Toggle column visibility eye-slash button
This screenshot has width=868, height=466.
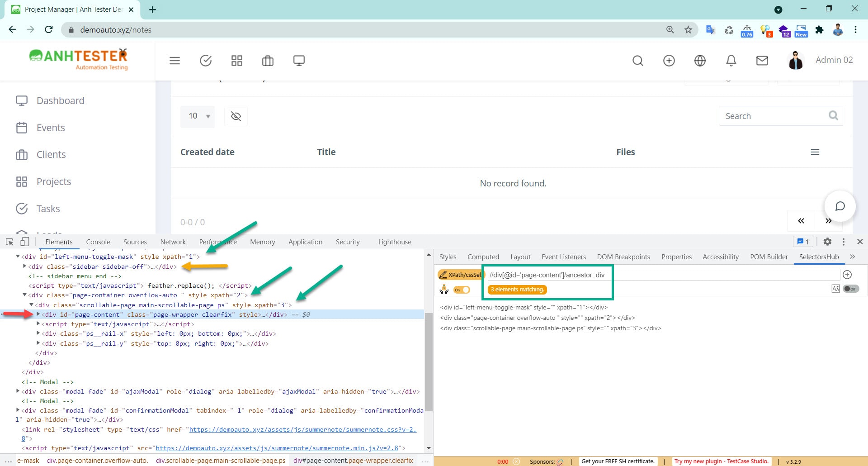236,116
